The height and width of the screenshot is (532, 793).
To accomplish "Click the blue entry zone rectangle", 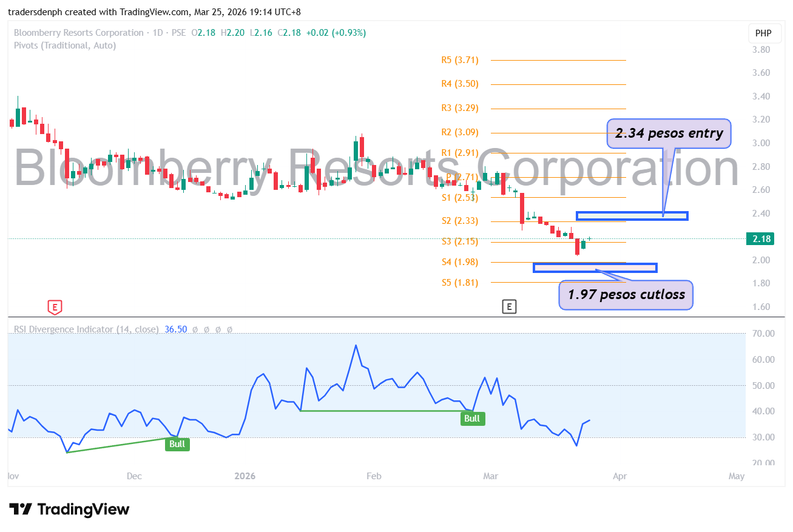I will (632, 215).
